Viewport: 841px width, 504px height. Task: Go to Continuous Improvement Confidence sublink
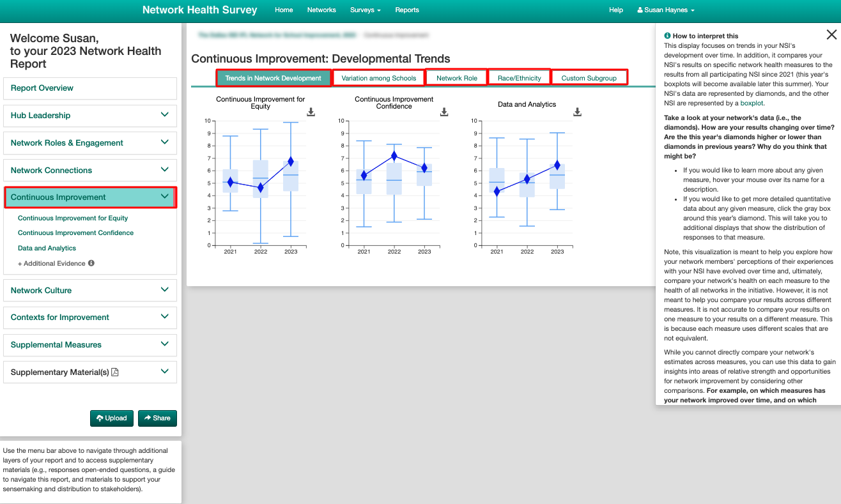tap(75, 233)
